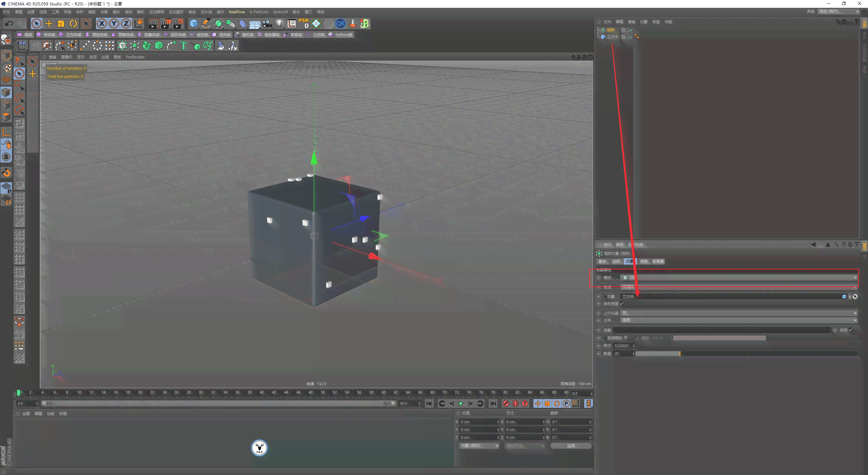The height and width of the screenshot is (475, 868).
Task: Click the green play forward button
Action: tap(461, 403)
